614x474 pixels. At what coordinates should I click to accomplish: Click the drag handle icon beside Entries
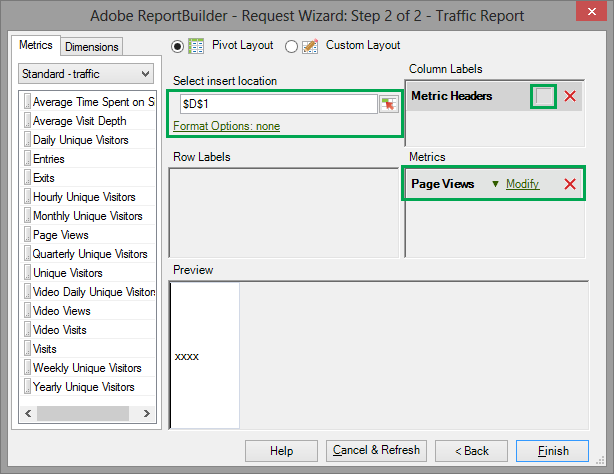(27, 158)
